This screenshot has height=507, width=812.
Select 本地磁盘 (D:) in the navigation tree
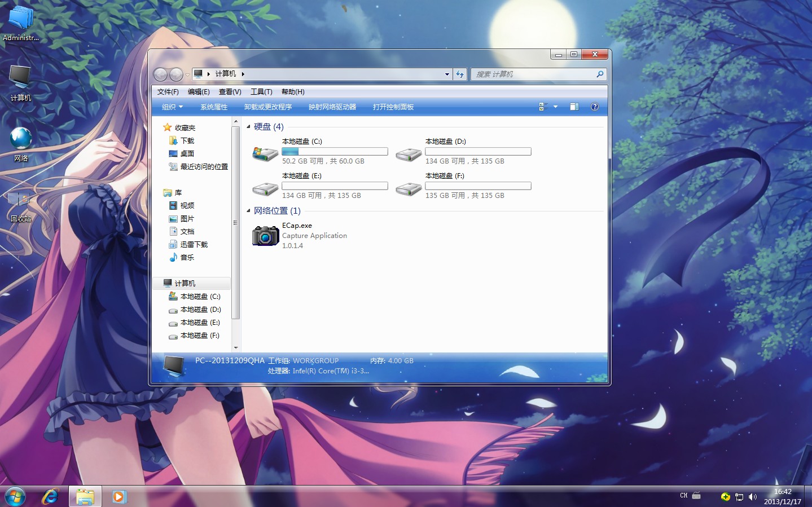click(x=200, y=310)
